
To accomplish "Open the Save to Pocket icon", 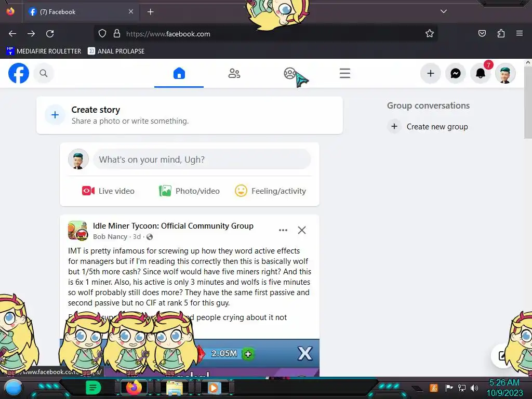I will pyautogui.click(x=482, y=34).
